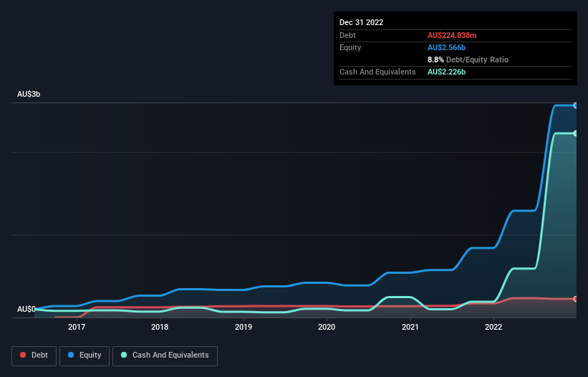This screenshot has height=377, width=588.
Task: Click the AU$2.226b cash value
Action: (446, 72)
